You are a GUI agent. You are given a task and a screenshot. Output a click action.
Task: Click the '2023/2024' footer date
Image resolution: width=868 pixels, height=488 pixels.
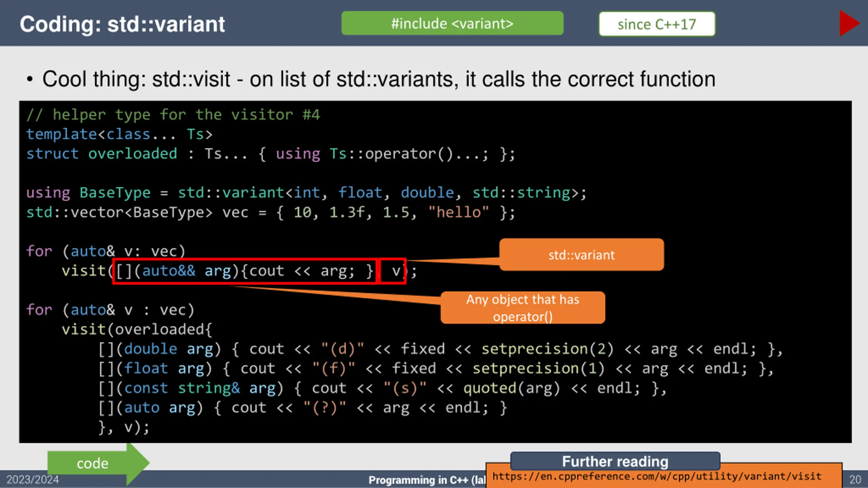coord(33,480)
